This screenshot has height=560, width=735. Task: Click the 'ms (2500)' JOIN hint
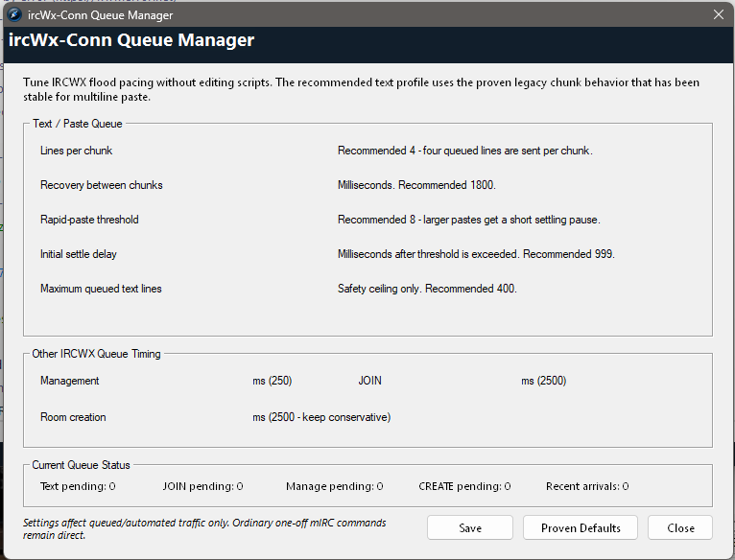pyautogui.click(x=543, y=381)
